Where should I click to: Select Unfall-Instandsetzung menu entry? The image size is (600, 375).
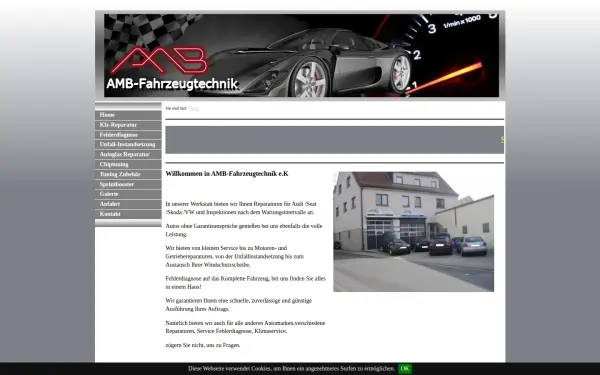[x=128, y=145]
